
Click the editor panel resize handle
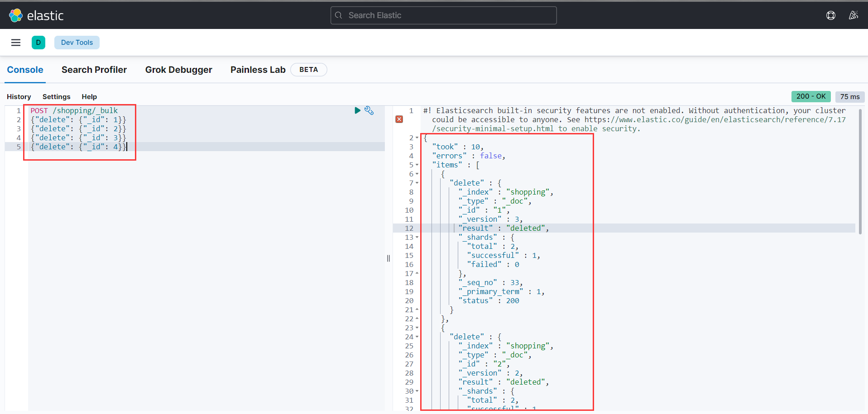tap(388, 258)
